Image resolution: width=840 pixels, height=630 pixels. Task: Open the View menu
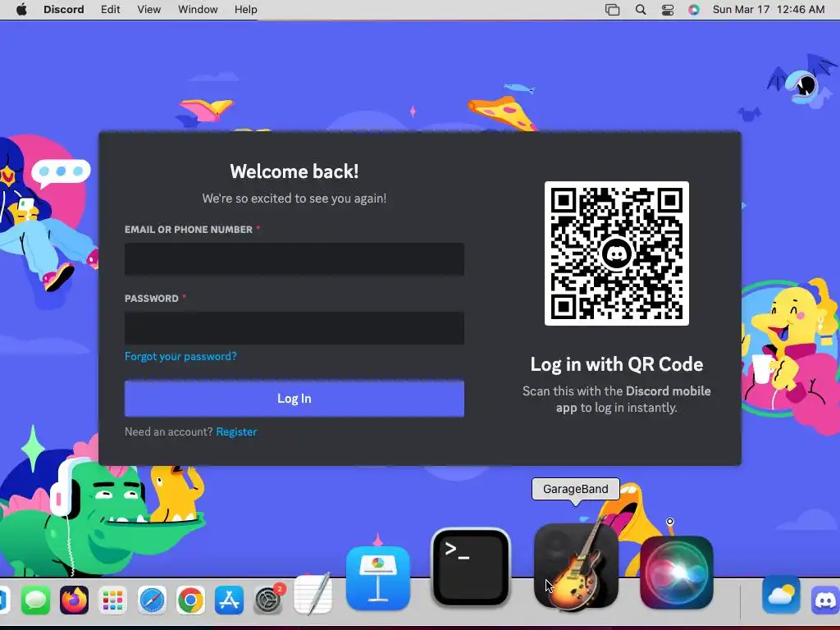coord(149,10)
